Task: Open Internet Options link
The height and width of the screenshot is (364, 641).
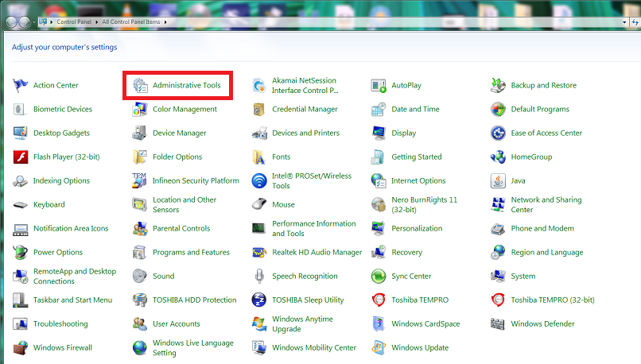Action: pyautogui.click(x=418, y=180)
